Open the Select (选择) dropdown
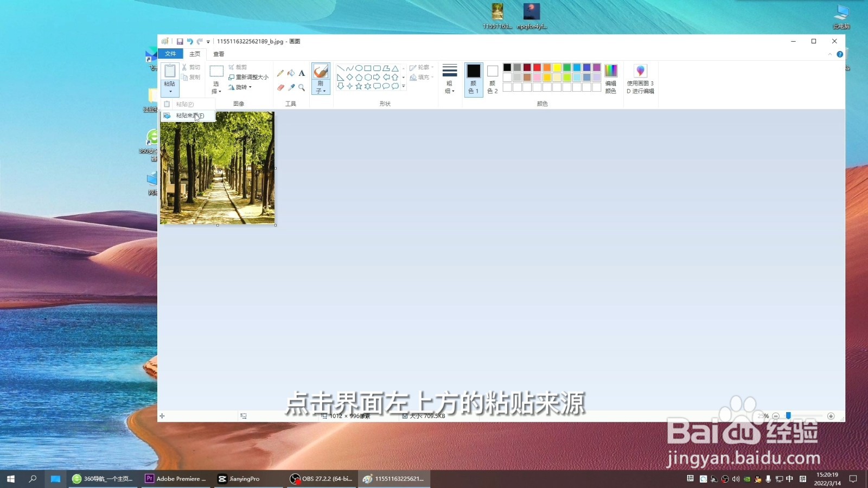 (216, 88)
